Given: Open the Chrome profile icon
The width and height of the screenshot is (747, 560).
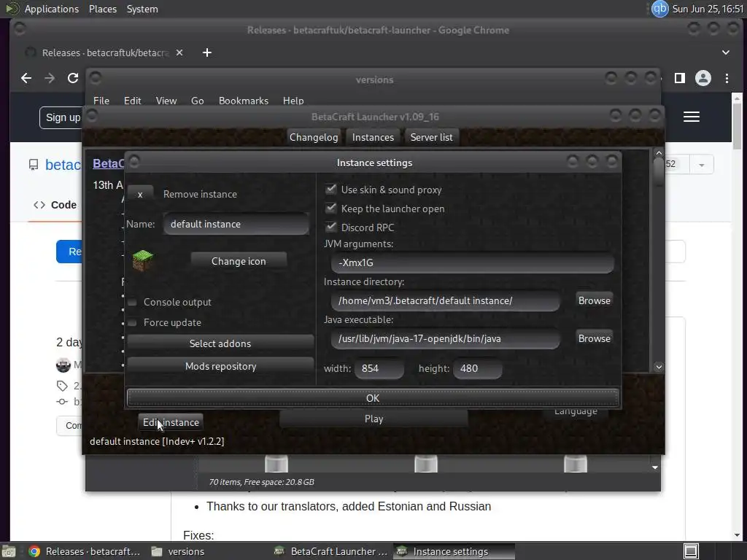Looking at the screenshot, I should (x=703, y=78).
